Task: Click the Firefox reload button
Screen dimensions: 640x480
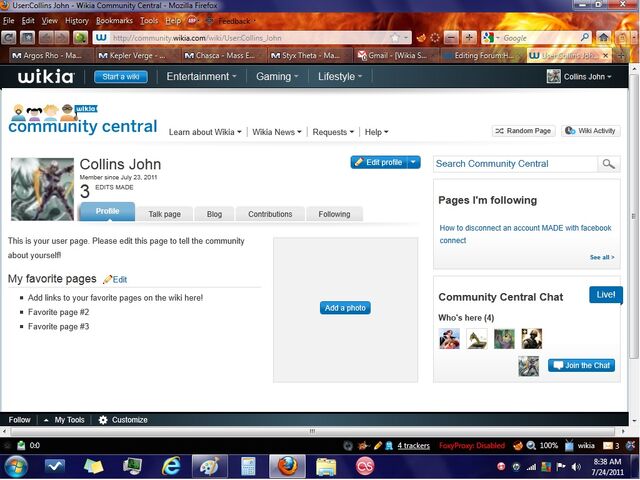Action: click(x=9, y=38)
